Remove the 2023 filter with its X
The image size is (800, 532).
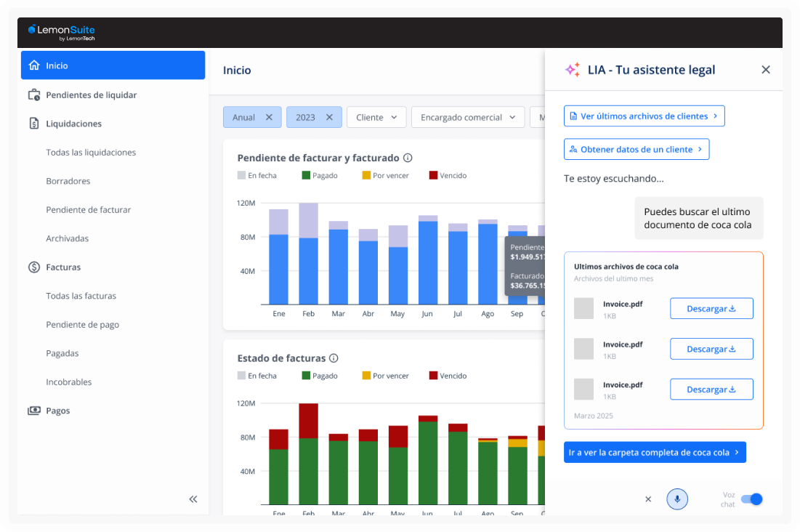click(x=329, y=117)
